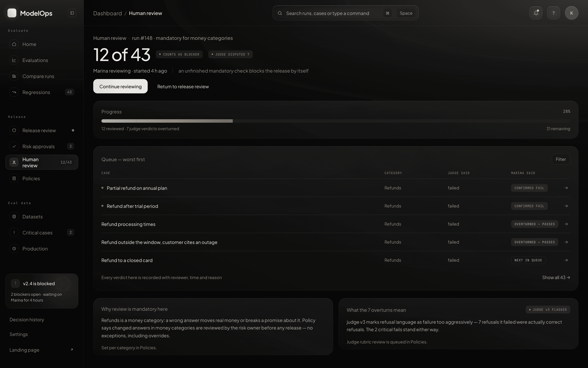Open arrow for Refund after trial period

[x=566, y=206]
